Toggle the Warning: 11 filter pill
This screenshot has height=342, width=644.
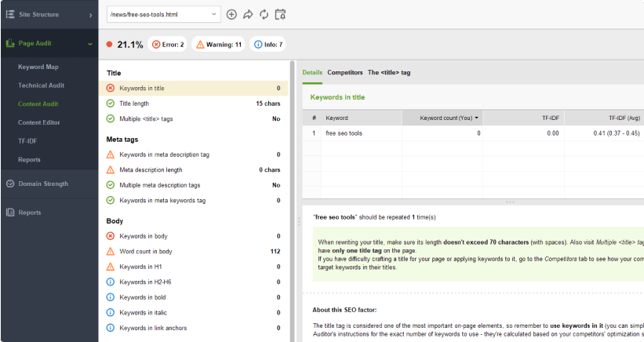(x=218, y=45)
